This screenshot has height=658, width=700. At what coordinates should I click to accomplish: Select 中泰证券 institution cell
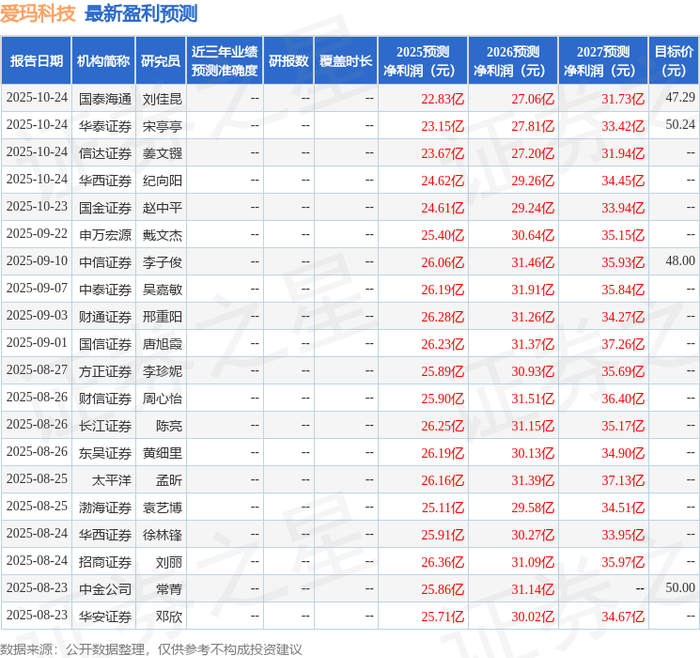[x=105, y=289]
